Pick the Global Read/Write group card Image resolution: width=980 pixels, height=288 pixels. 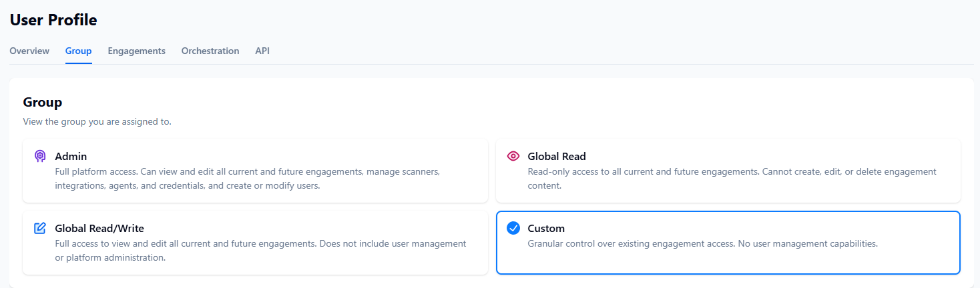255,243
